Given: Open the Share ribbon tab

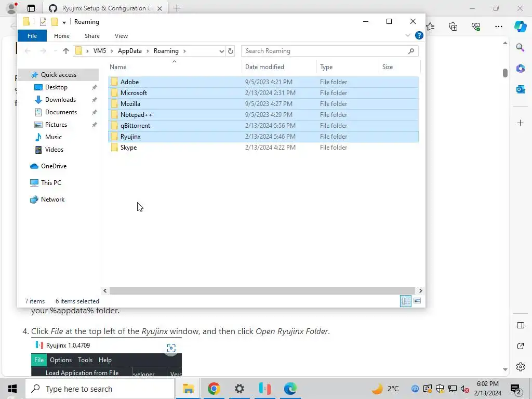Looking at the screenshot, I should (x=92, y=36).
